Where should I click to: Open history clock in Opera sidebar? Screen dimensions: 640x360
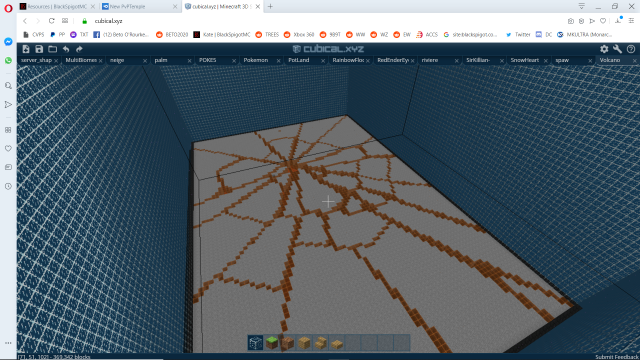[8, 186]
